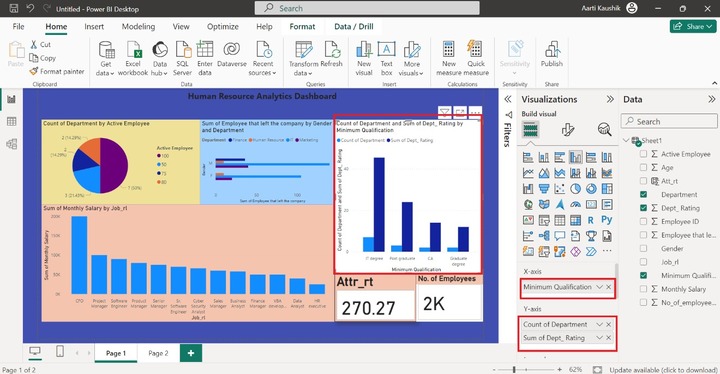The width and height of the screenshot is (720, 374).
Task: Click Update available link
Action: pyautogui.click(x=663, y=369)
